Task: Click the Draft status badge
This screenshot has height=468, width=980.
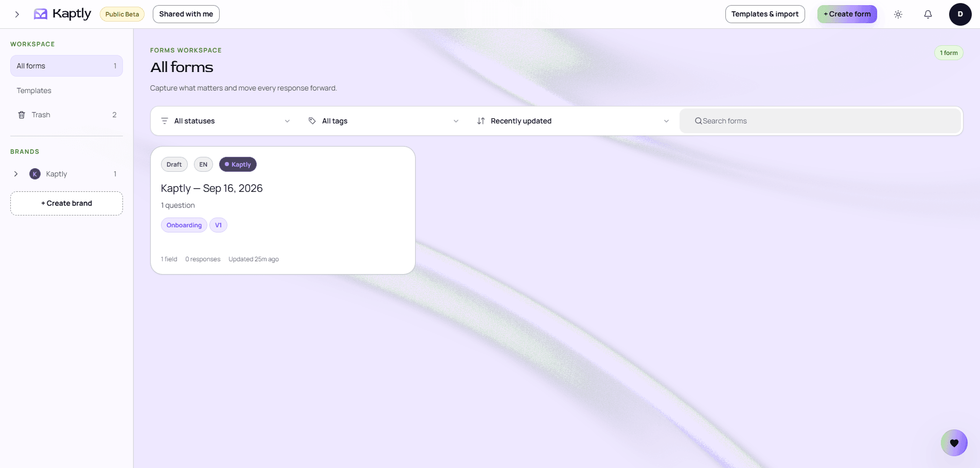Action: 174,165
